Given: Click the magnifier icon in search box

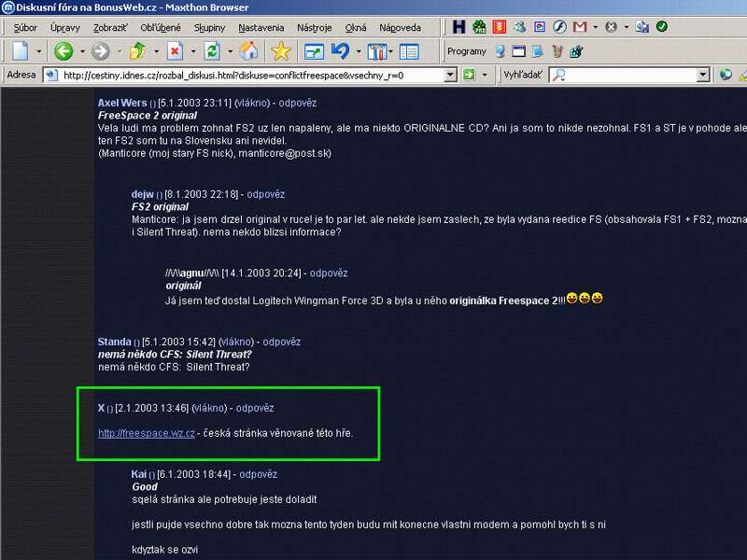Looking at the screenshot, I should 558,75.
